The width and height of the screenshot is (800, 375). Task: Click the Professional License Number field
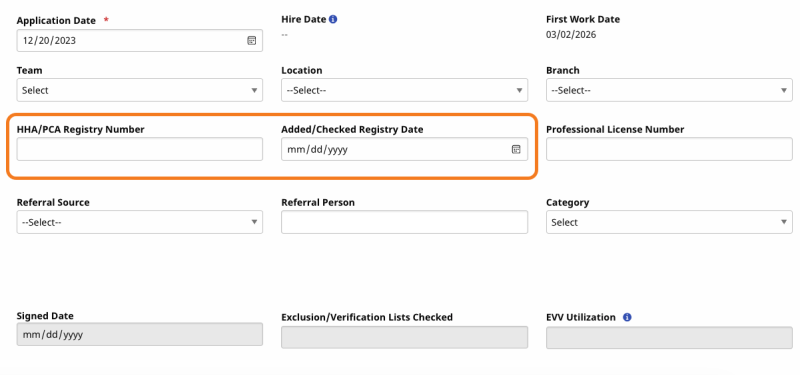[669, 149]
